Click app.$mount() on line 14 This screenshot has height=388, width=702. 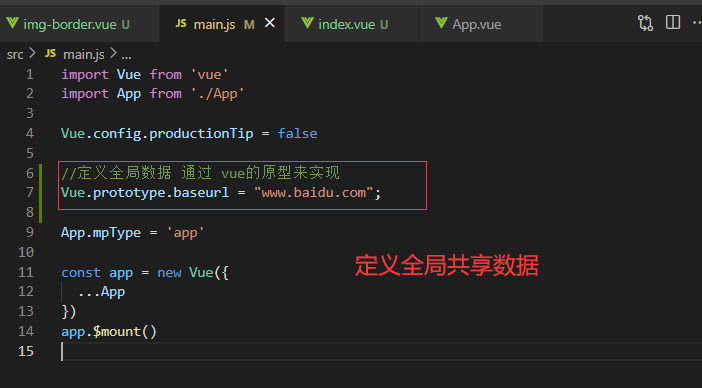pos(109,332)
